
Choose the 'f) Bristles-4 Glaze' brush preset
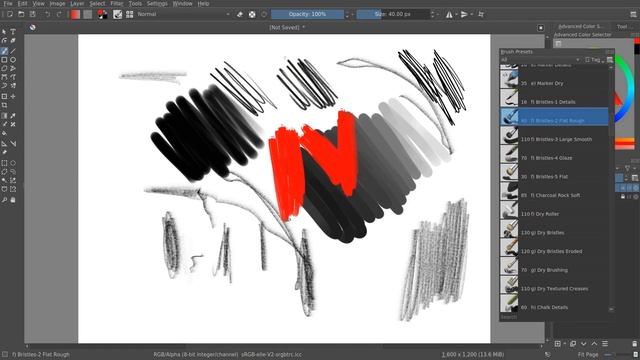click(x=554, y=154)
